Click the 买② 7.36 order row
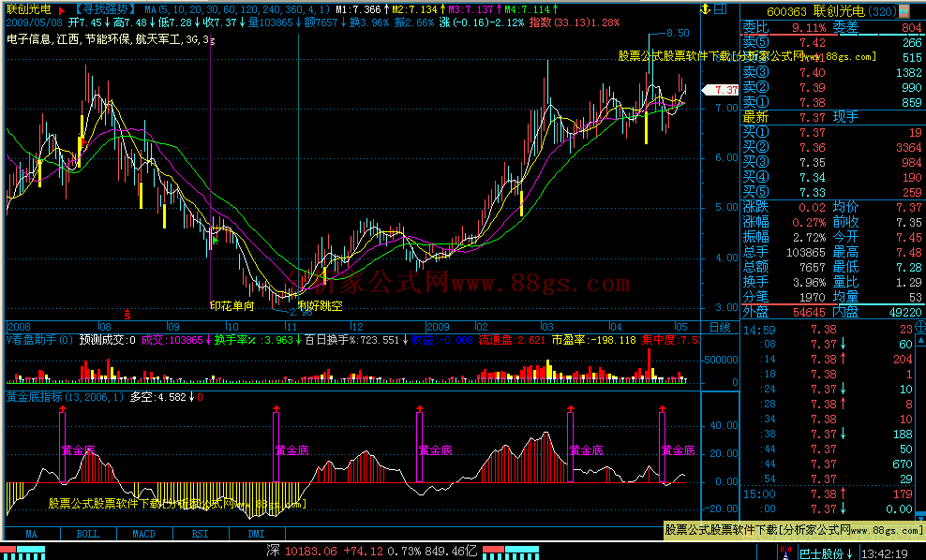This screenshot has height=560, width=926. click(832, 148)
